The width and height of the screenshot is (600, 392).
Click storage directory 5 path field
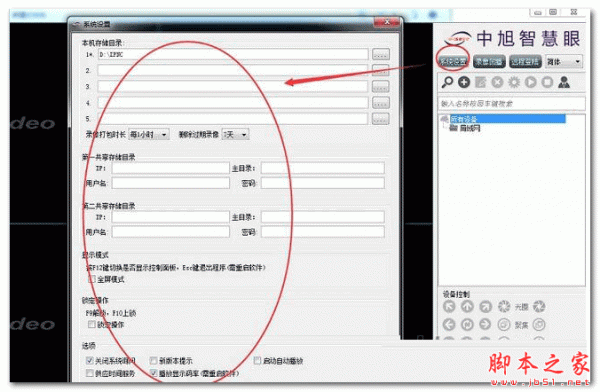coord(233,119)
